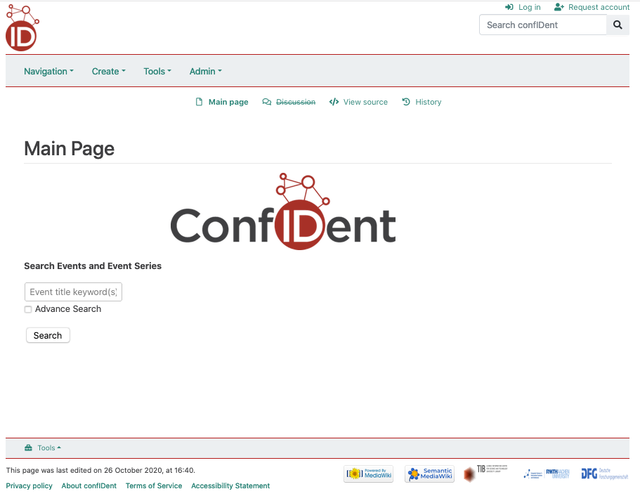Click the confIDent logo in the header
The height and width of the screenshot is (496, 640).
(22, 27)
